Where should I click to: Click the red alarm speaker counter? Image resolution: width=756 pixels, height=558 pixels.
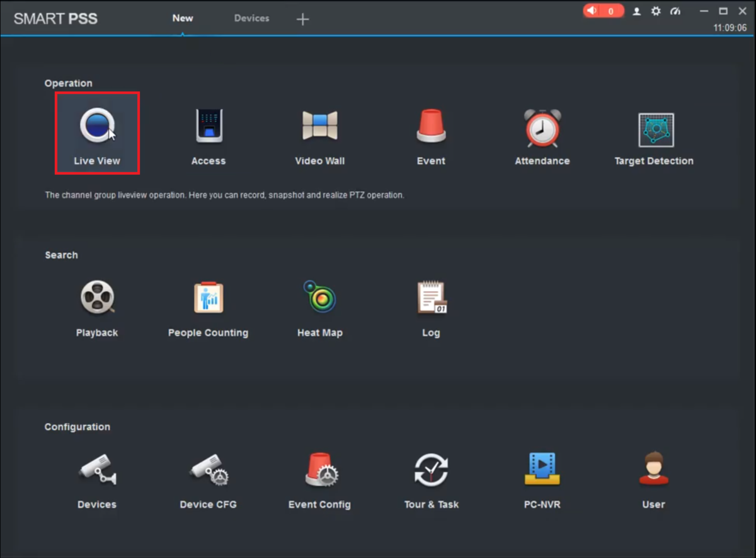click(603, 11)
